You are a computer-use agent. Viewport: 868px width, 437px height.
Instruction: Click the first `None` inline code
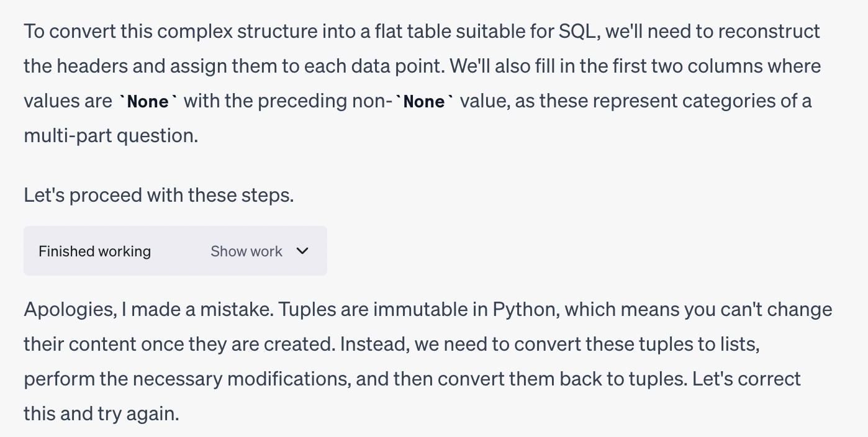pos(148,102)
